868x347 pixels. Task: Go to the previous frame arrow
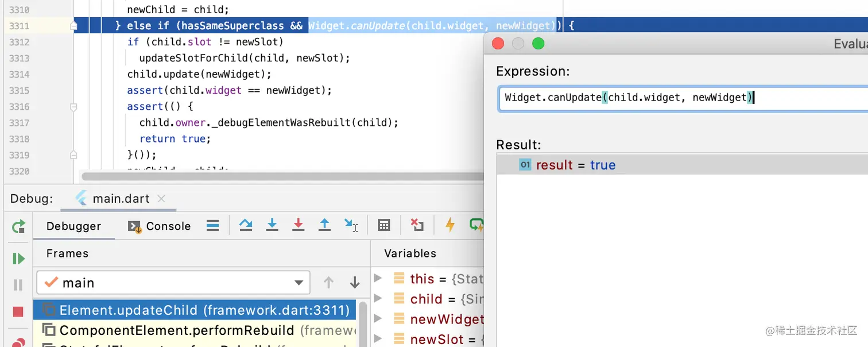pos(328,283)
